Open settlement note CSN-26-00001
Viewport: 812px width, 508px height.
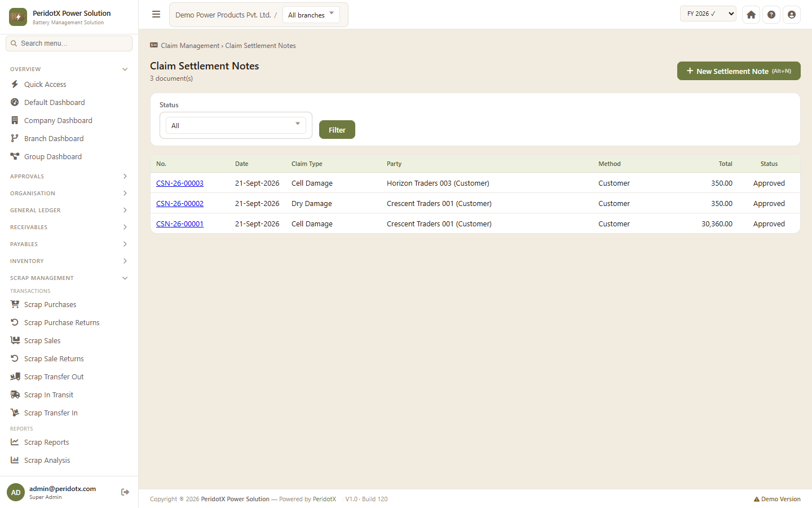pyautogui.click(x=180, y=224)
